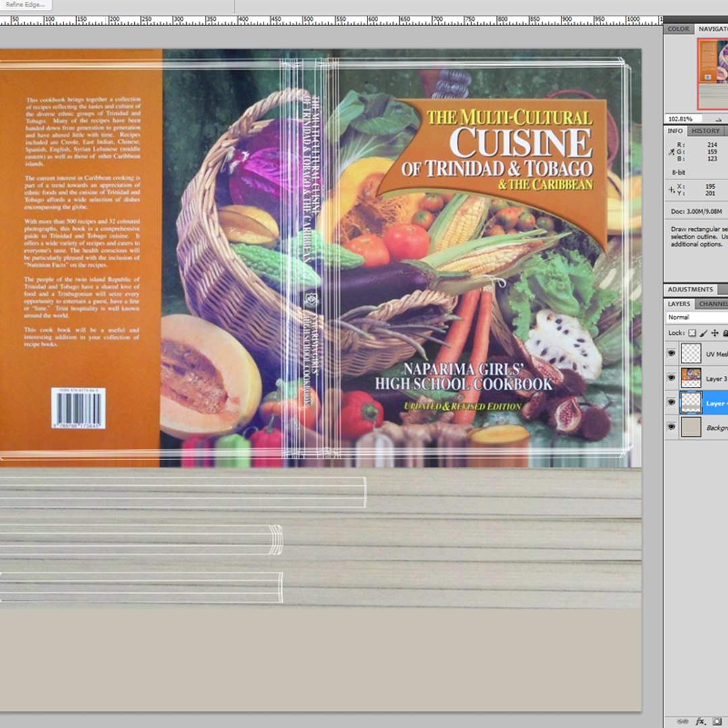Open the Info panel eyedropper color options
The height and width of the screenshot is (728, 728).
(x=671, y=152)
